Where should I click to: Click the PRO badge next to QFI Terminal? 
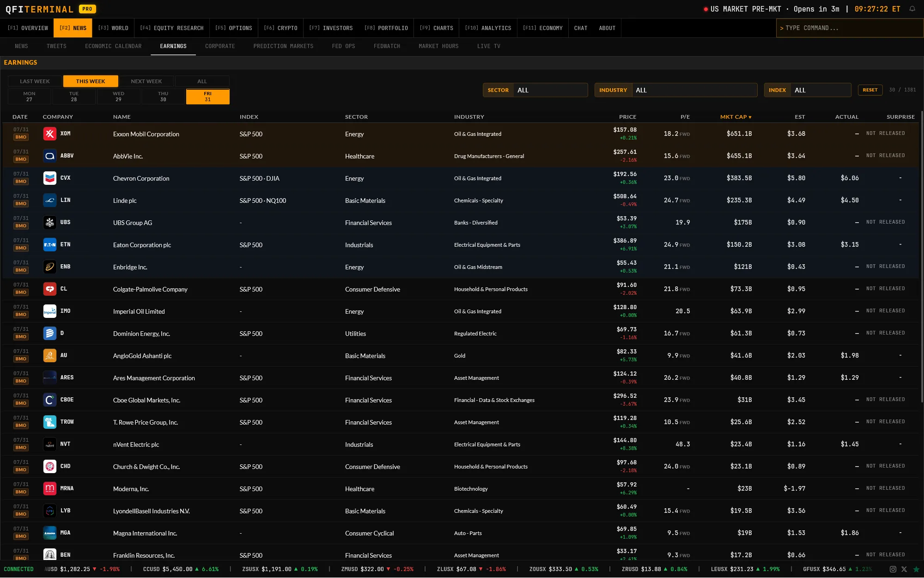click(x=87, y=9)
